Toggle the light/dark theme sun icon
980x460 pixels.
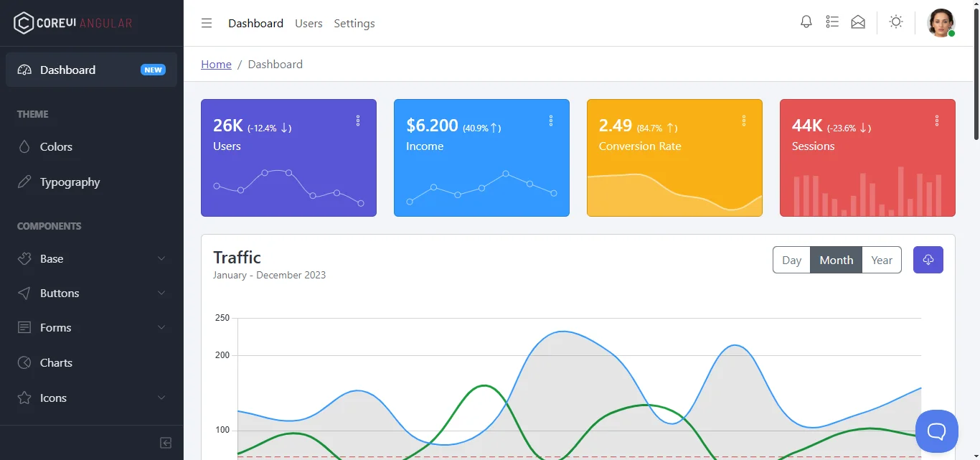(x=895, y=22)
